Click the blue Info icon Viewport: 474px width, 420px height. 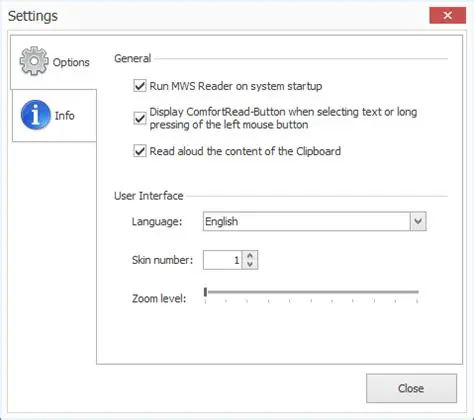[x=35, y=115]
